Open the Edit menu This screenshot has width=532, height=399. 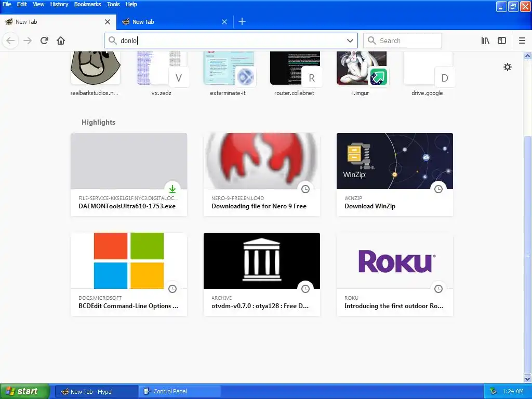[22, 4]
